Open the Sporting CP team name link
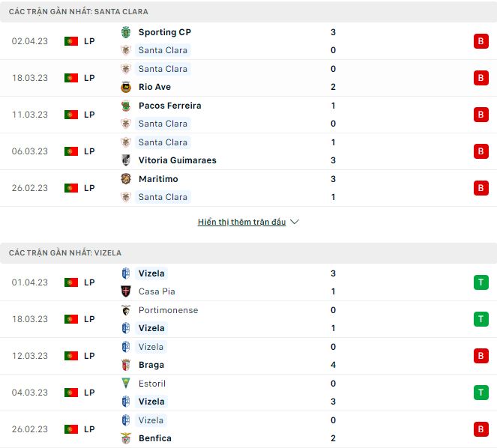This screenshot has height=448, width=497. pyautogui.click(x=165, y=32)
